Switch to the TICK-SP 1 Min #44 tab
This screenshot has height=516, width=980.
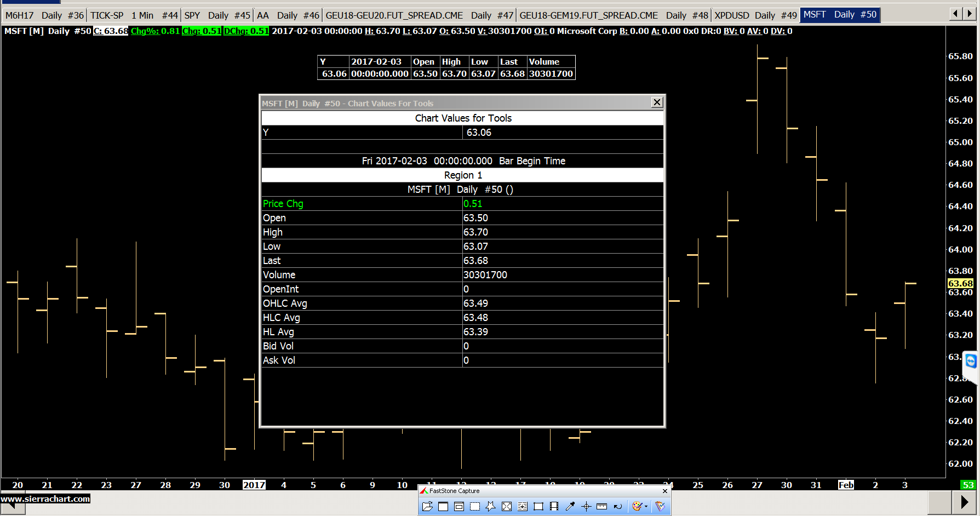134,15
